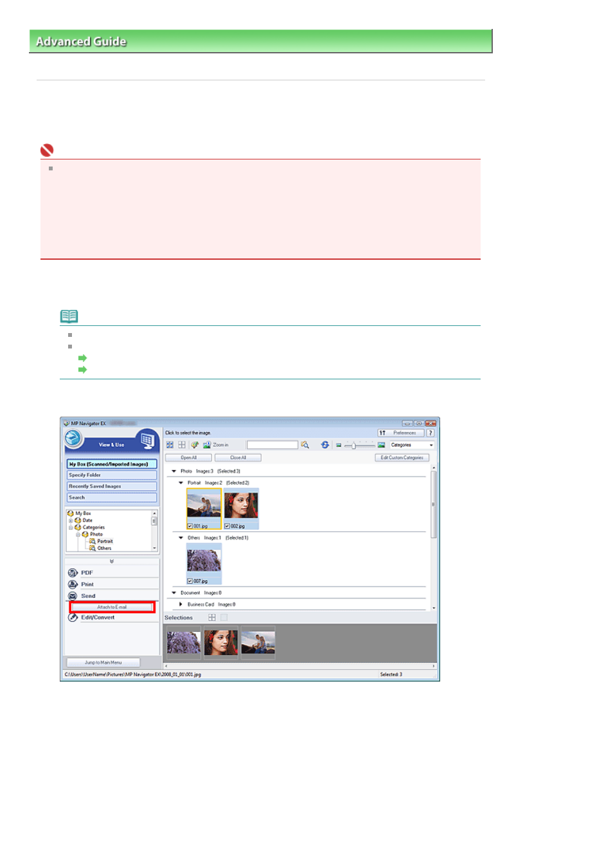
Task: Click the flowers thumbnail in Selections
Action: pos(184,642)
